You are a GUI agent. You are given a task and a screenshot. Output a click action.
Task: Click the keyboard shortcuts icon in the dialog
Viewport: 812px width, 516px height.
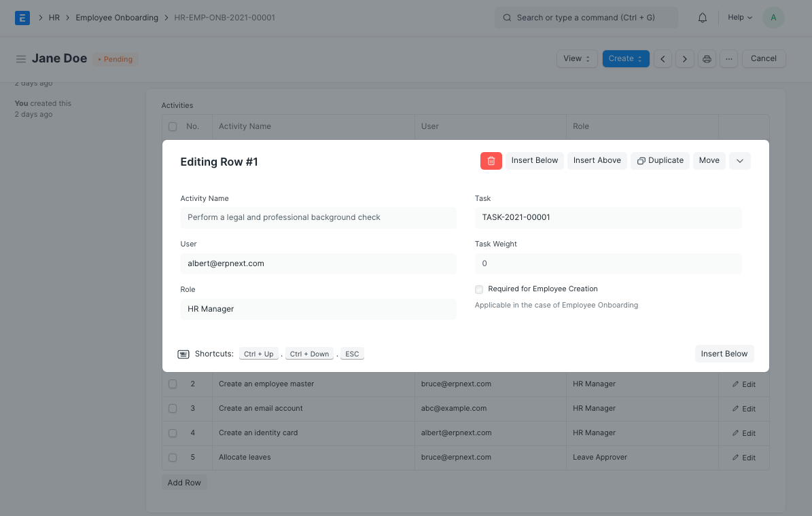pos(183,354)
